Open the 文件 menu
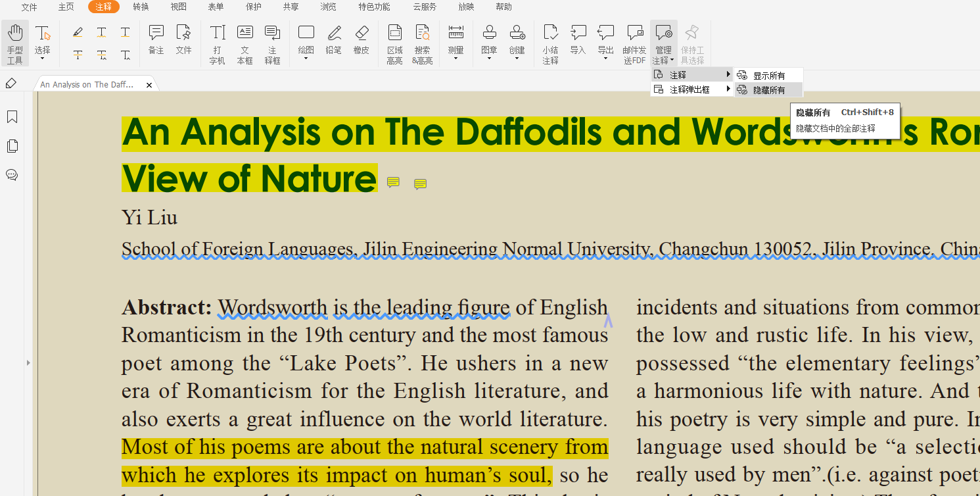Viewport: 980px width, 496px height. click(29, 7)
